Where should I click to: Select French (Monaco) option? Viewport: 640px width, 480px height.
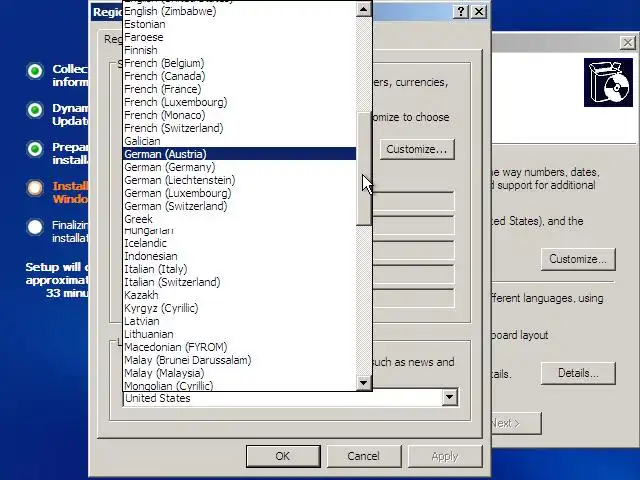coord(240,115)
